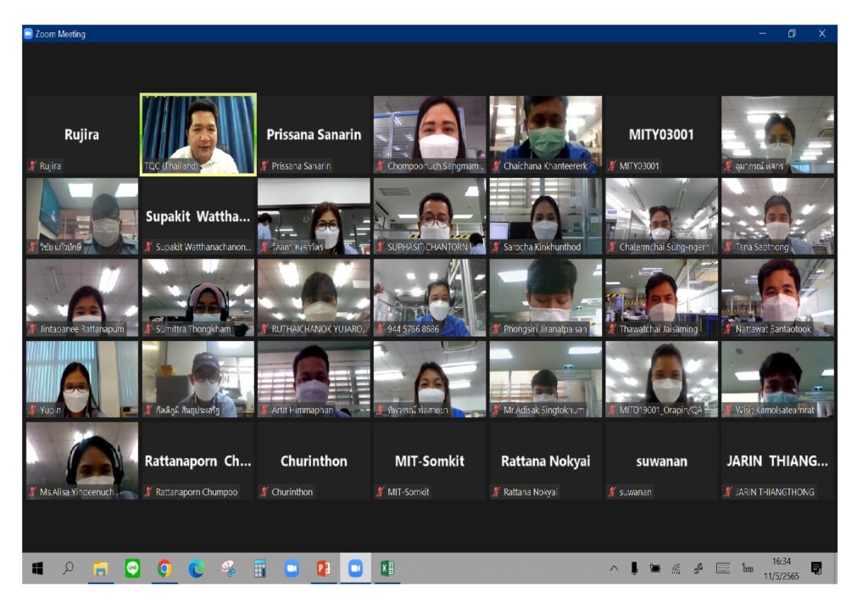Open the clock showing 16:34
The width and height of the screenshot is (868, 614).
pyautogui.click(x=782, y=568)
